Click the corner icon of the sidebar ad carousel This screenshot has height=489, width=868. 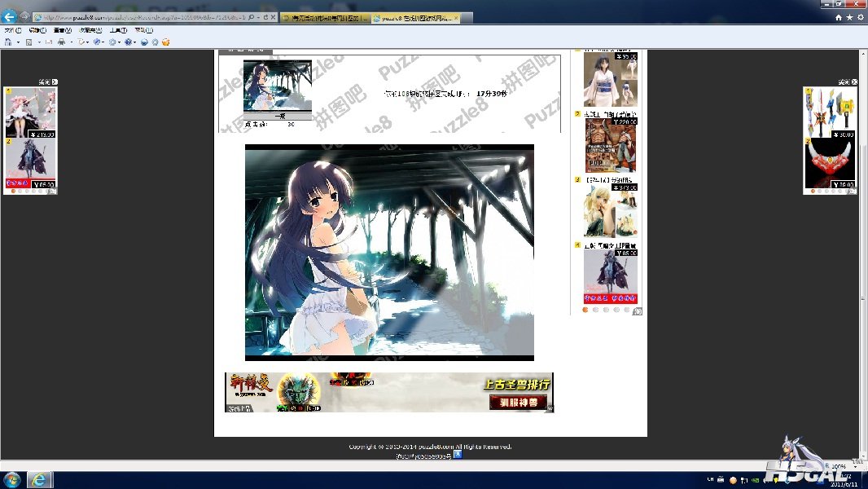pyautogui.click(x=638, y=311)
